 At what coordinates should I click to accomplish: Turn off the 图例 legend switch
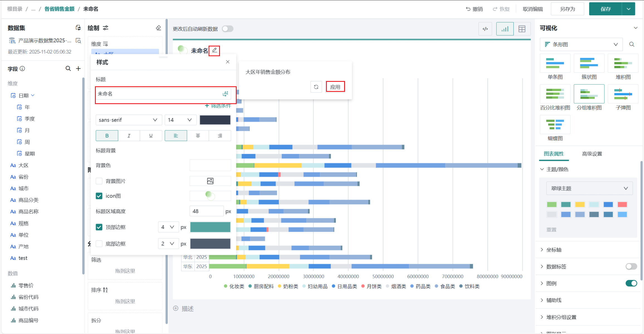coord(631,283)
